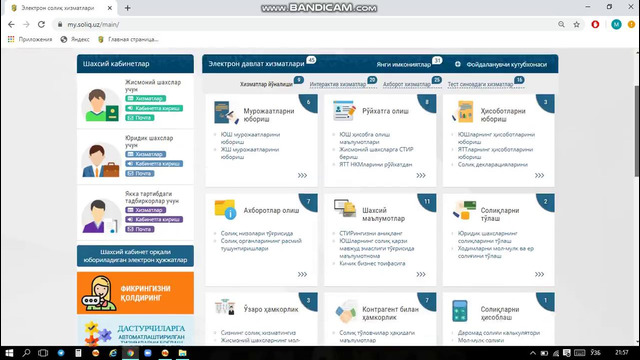Open СТИРингизни аниқланг link

(371, 233)
